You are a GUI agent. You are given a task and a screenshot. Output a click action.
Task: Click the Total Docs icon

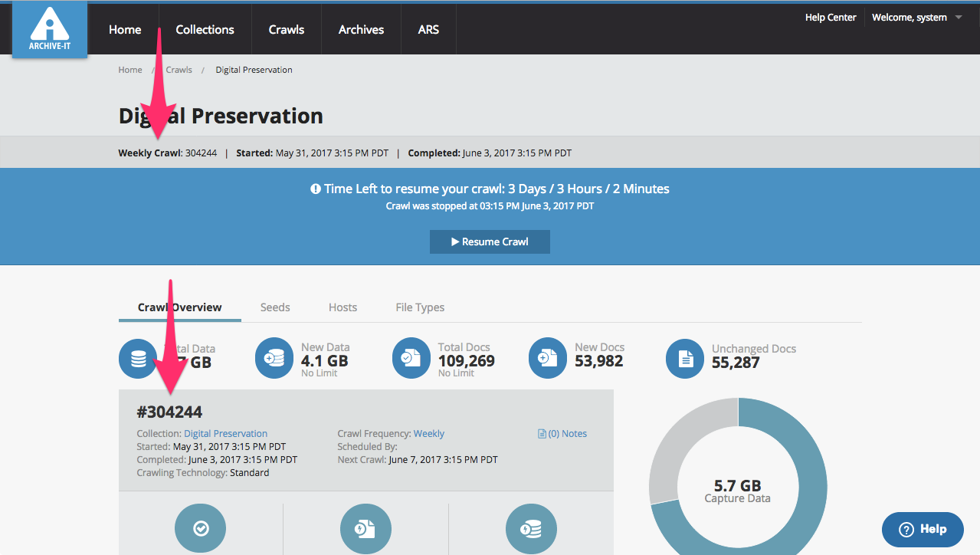pyautogui.click(x=411, y=359)
